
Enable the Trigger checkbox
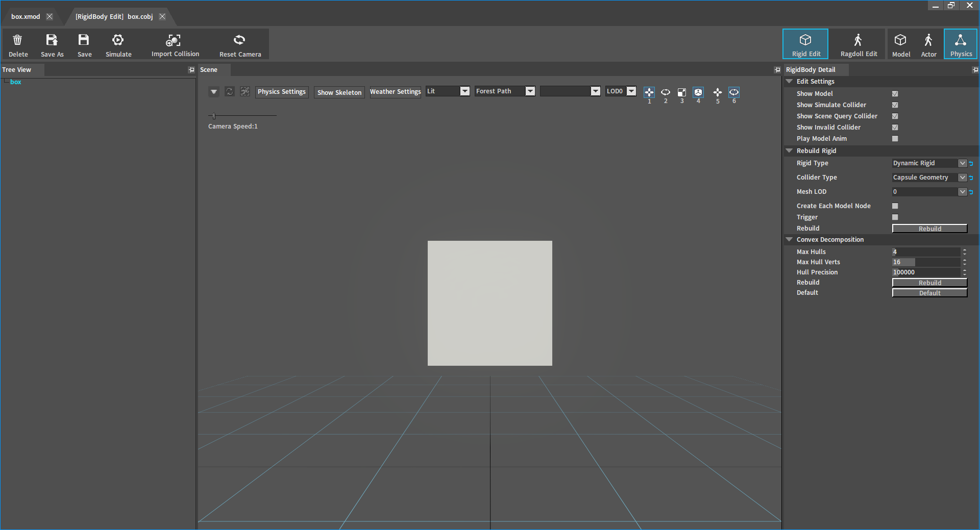pyautogui.click(x=895, y=217)
